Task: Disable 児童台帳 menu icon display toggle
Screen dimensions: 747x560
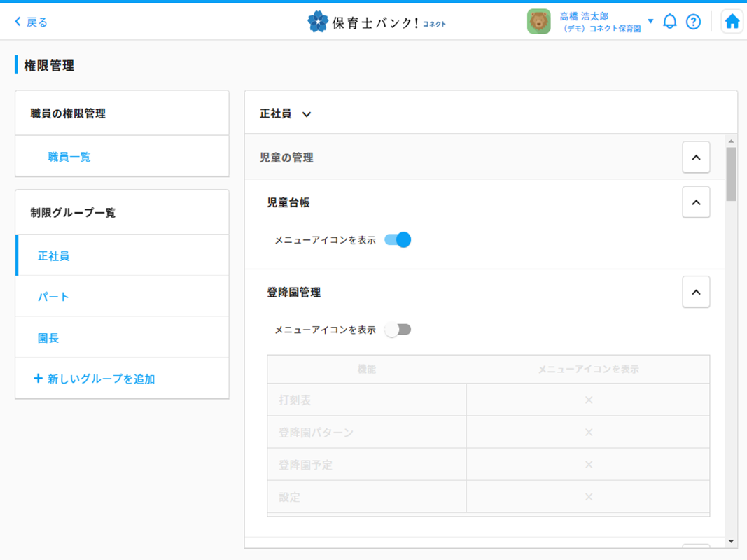Action: pyautogui.click(x=398, y=240)
